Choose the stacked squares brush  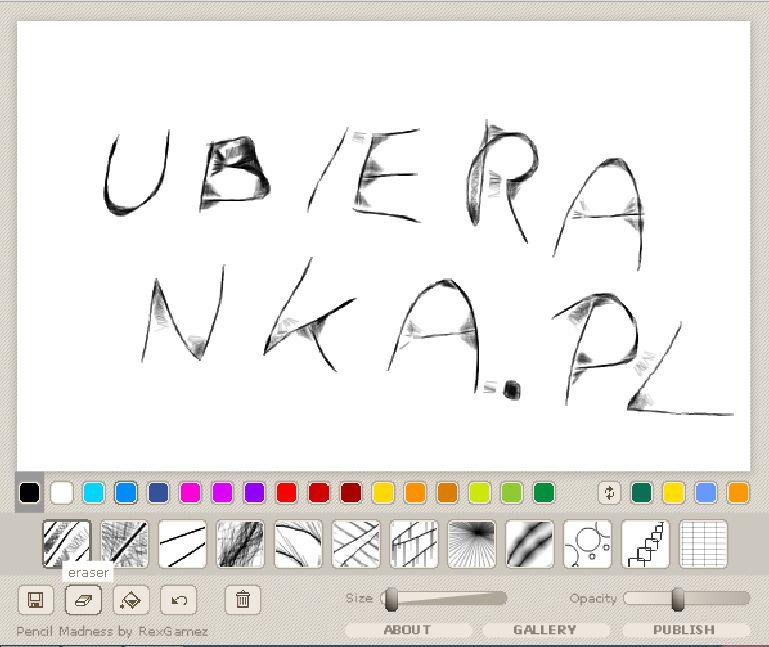(645, 544)
